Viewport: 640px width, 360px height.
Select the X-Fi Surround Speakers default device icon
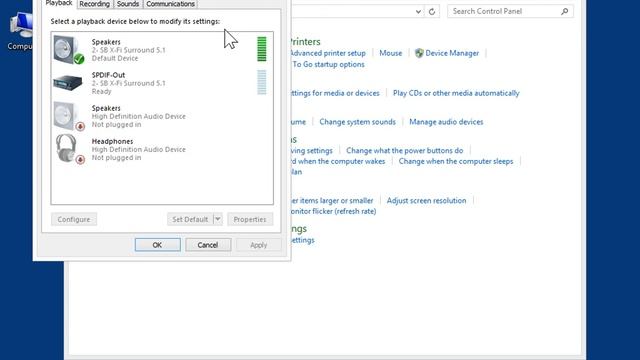coord(69,50)
